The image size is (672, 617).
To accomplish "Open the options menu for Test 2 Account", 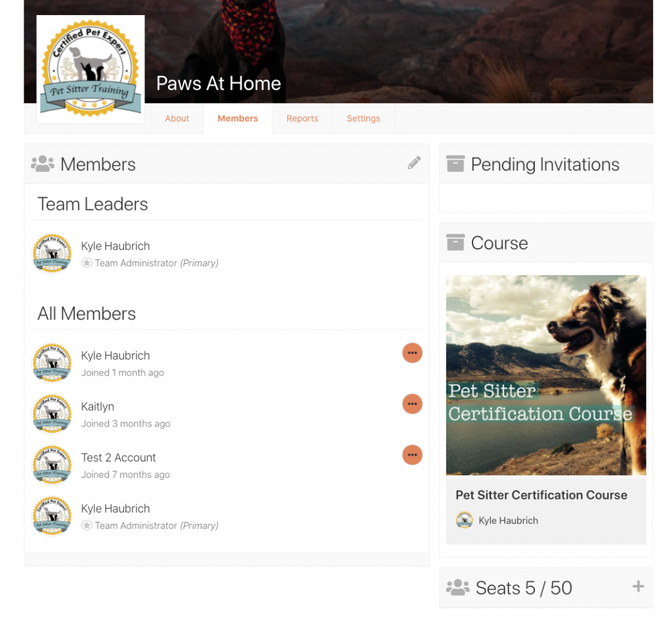I will (x=412, y=455).
